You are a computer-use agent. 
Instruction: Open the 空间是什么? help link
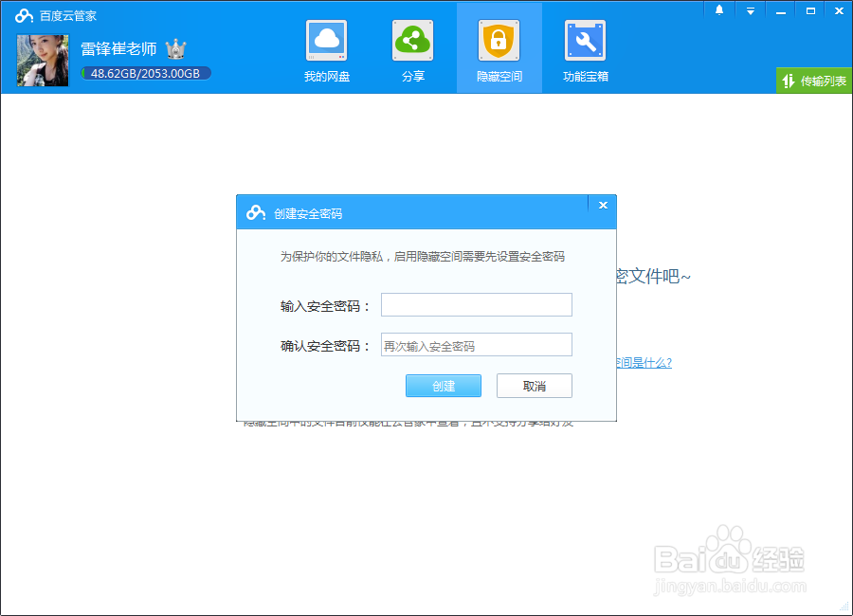coord(644,362)
